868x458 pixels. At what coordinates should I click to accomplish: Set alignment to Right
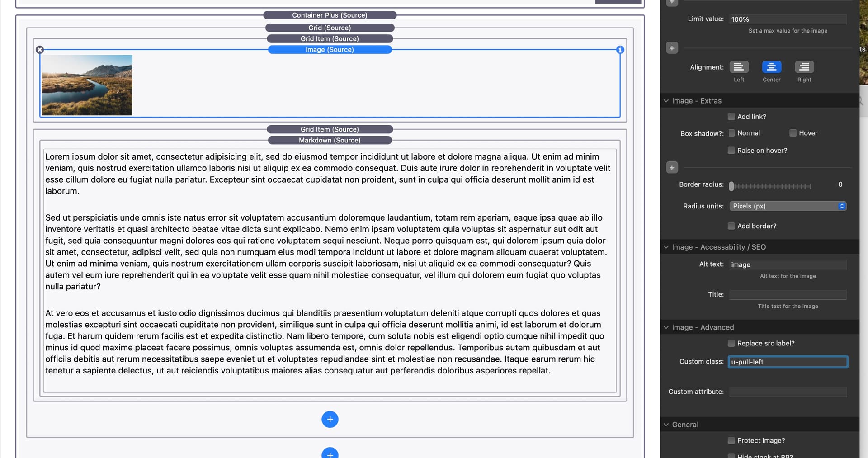pos(804,67)
